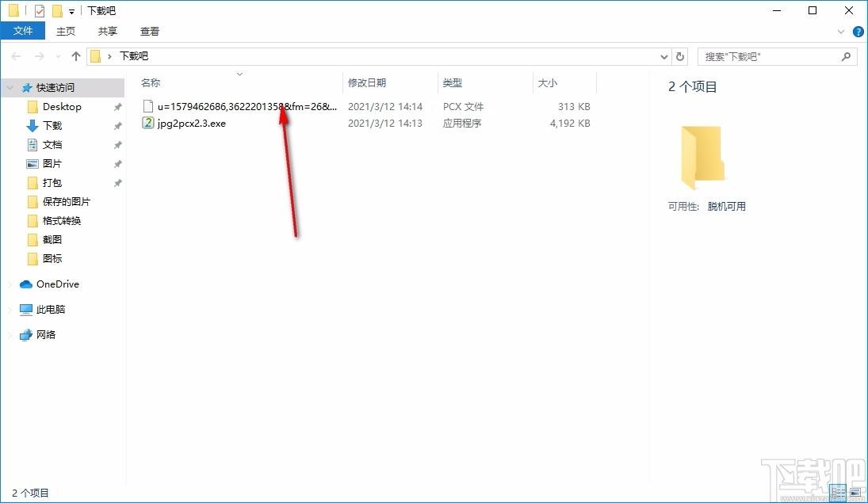Click the pin icon next to Desktop
The image size is (868, 503).
(117, 107)
